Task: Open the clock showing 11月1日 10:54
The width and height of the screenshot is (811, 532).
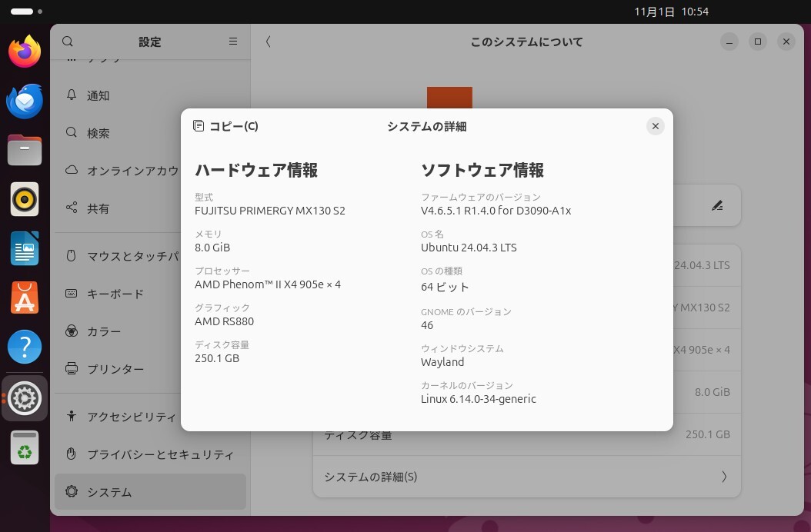Action: pos(671,12)
